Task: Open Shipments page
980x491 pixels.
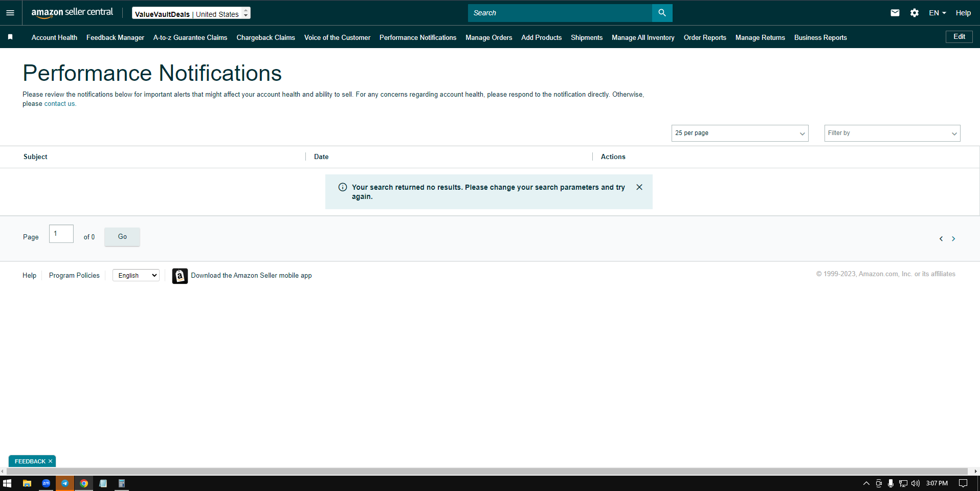Action: tap(587, 37)
